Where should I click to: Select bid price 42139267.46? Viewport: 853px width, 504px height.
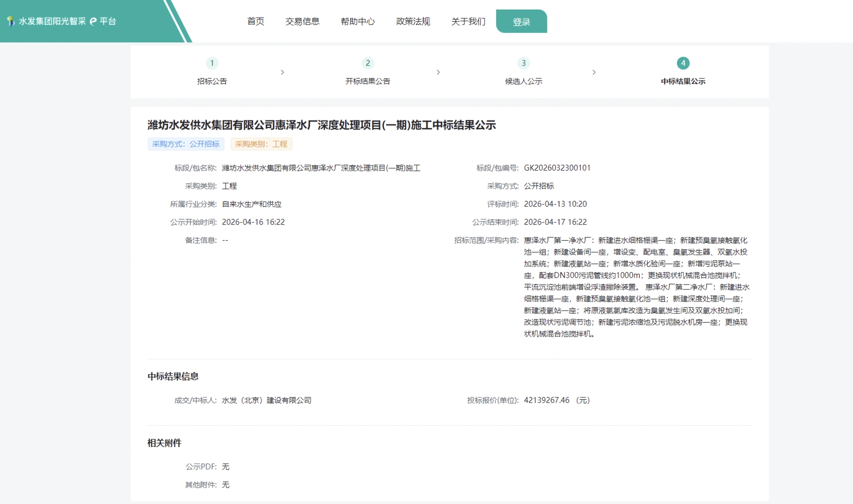click(x=547, y=400)
